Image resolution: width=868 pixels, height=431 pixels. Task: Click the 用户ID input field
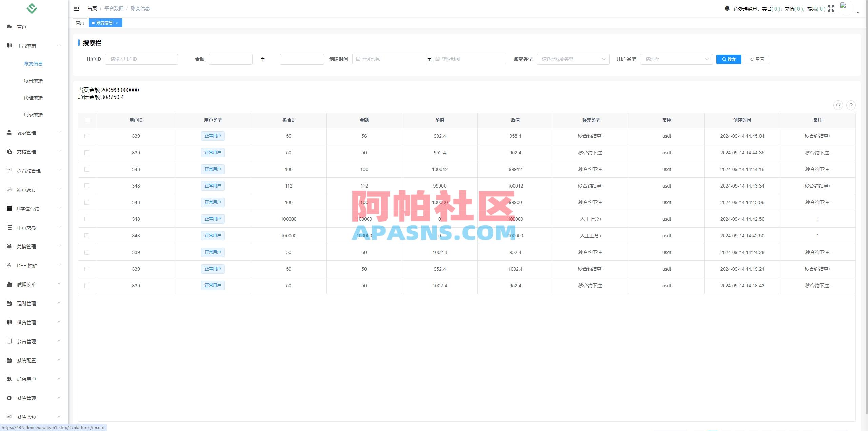[x=141, y=59]
